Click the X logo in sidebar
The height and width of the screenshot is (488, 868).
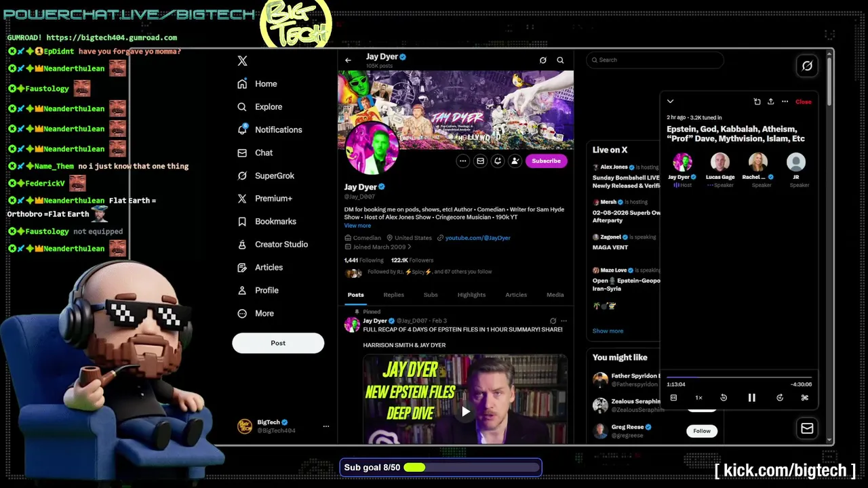242,61
